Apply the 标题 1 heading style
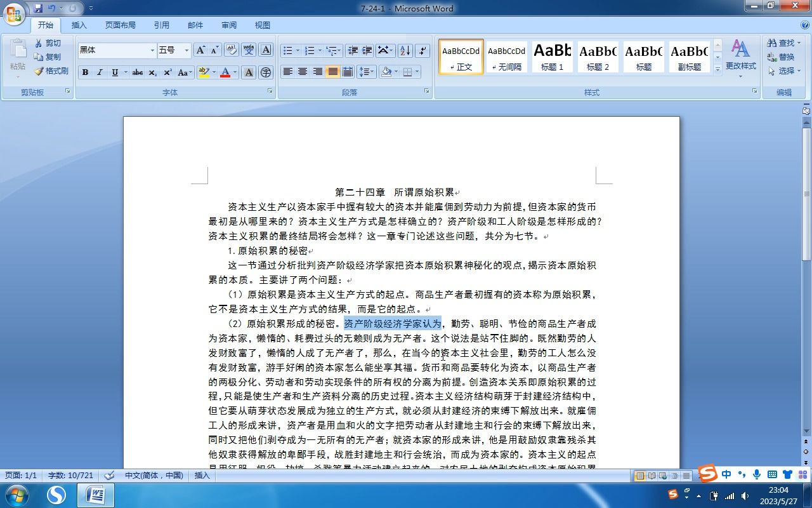The width and height of the screenshot is (812, 508). click(552, 57)
